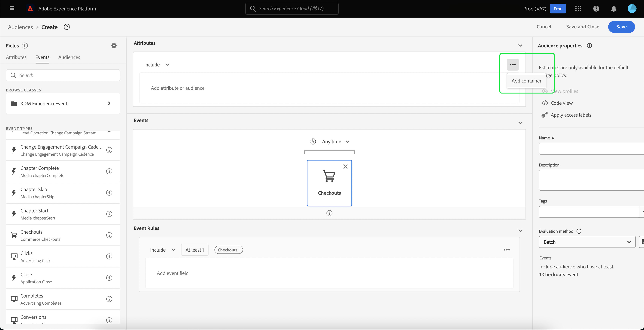Switch to the Audiences fields tab
The height and width of the screenshot is (330, 644).
69,57
